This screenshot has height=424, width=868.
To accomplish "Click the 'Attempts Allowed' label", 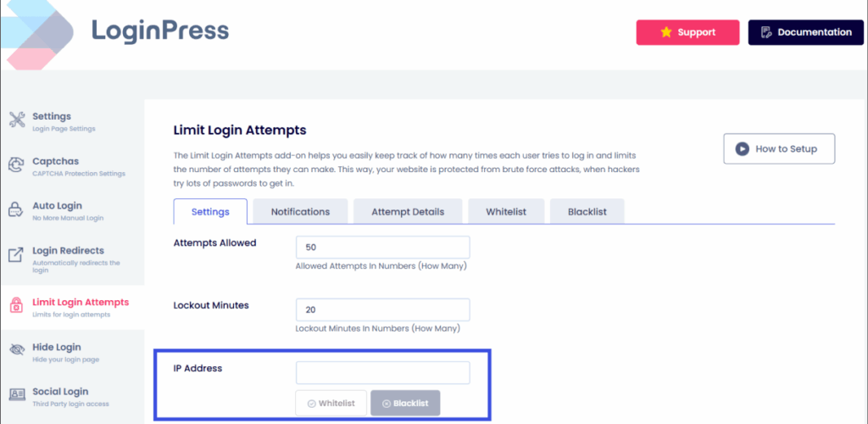I will 214,243.
